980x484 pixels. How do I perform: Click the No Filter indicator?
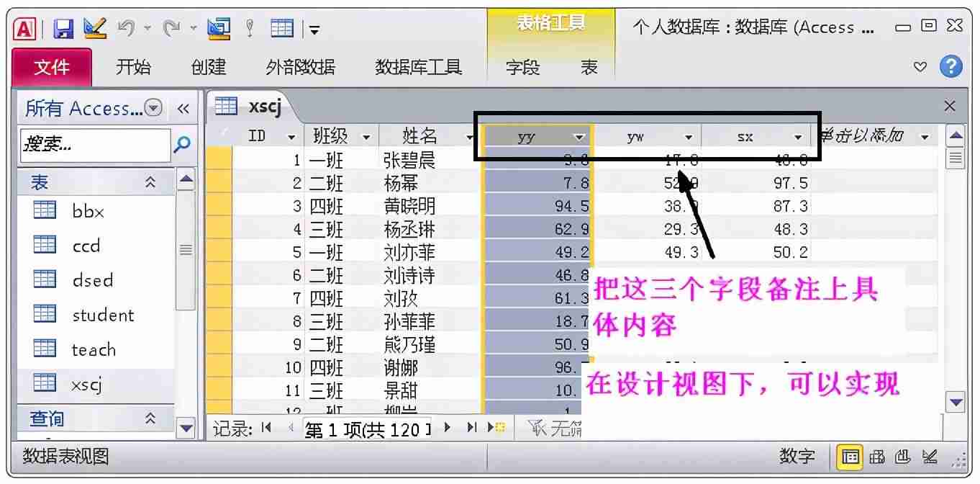[x=554, y=429]
